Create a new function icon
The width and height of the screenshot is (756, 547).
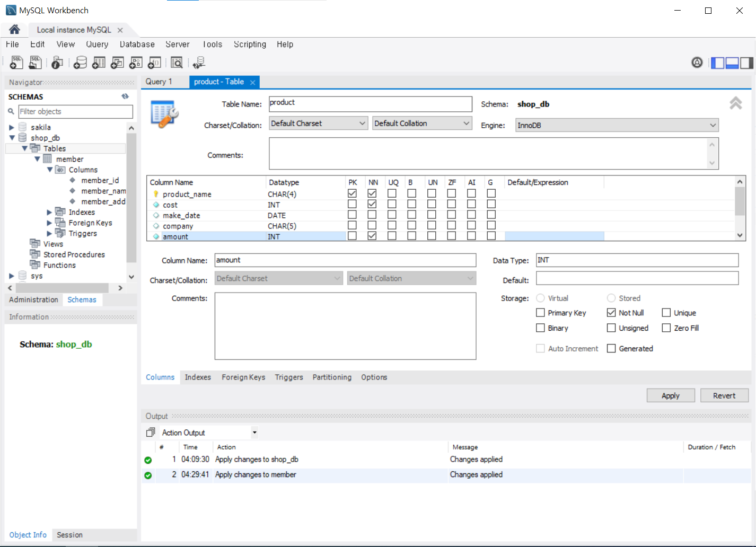(x=154, y=63)
